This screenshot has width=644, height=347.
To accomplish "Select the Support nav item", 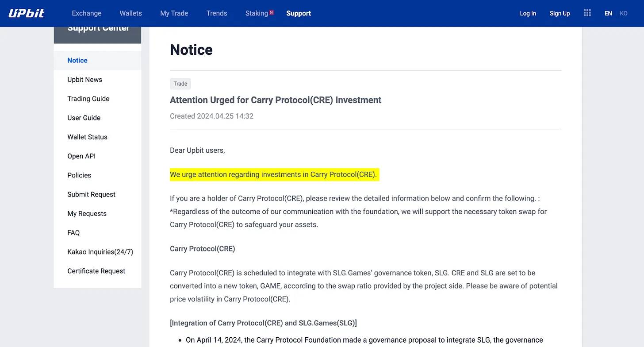I will tap(299, 13).
